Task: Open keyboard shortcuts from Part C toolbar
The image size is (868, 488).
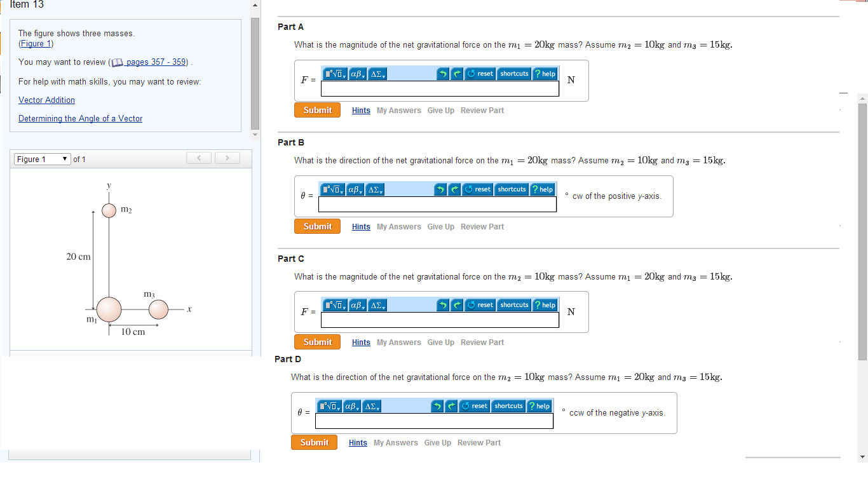Action: 513,304
